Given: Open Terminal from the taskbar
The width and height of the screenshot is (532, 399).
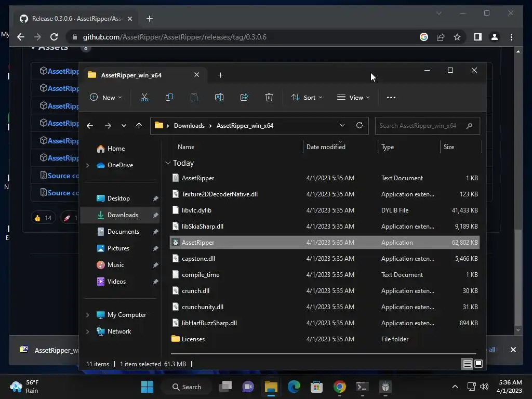Looking at the screenshot, I should click(362, 387).
